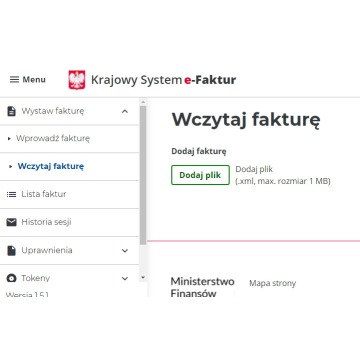This screenshot has height=360, width=360.
Task: Click the Wczytaj fakturę page heading
Action: tap(246, 120)
